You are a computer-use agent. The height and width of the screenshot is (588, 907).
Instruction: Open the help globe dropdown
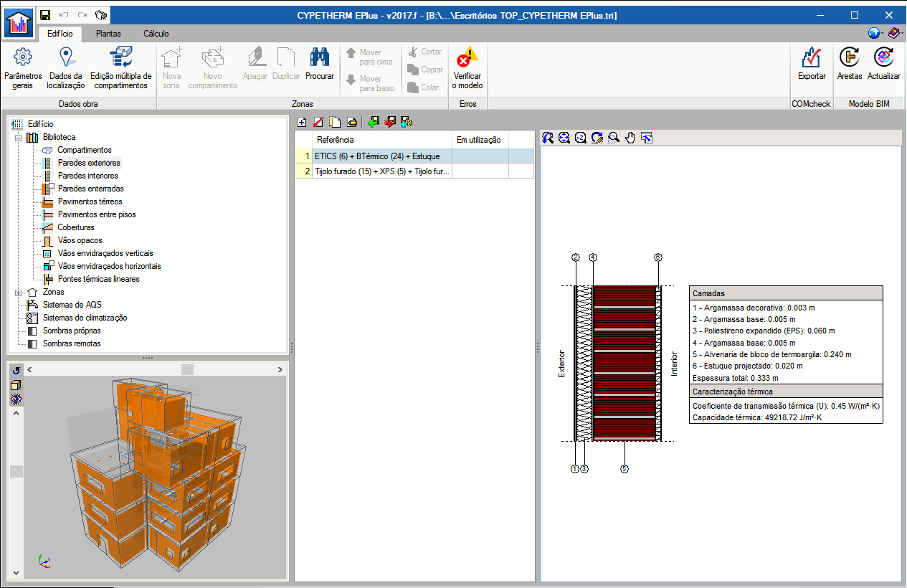[x=875, y=33]
